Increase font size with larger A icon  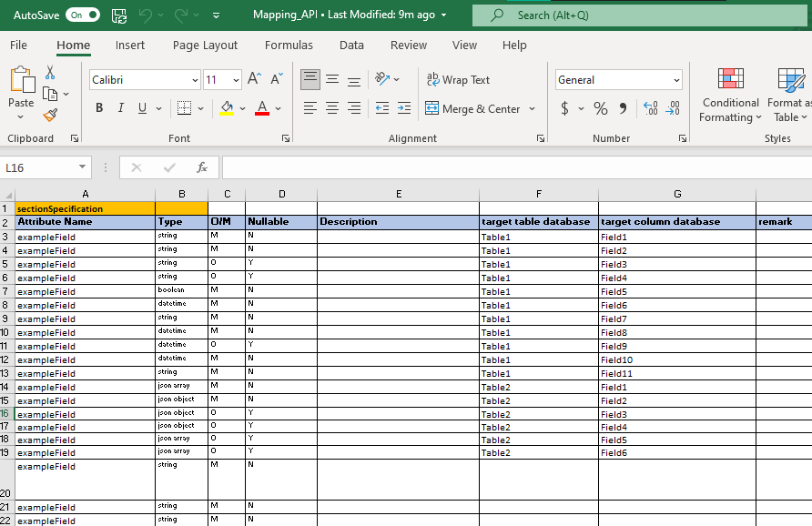[x=254, y=80]
